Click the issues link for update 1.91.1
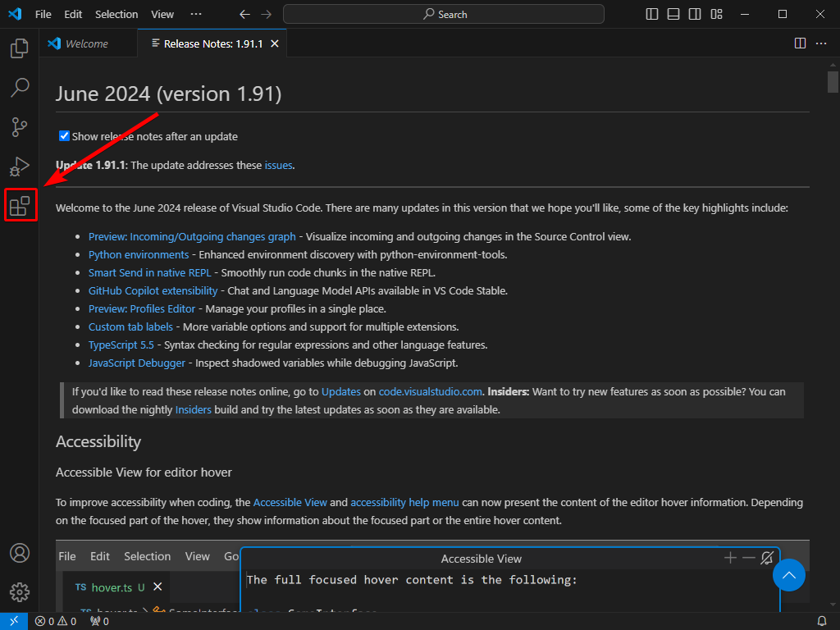Image resolution: width=840 pixels, height=630 pixels. click(278, 165)
